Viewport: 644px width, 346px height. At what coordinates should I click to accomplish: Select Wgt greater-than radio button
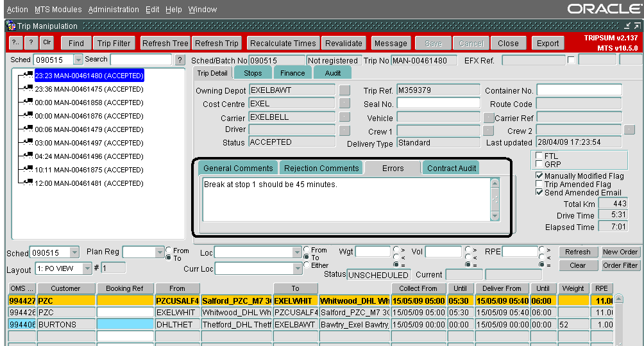[x=396, y=249]
